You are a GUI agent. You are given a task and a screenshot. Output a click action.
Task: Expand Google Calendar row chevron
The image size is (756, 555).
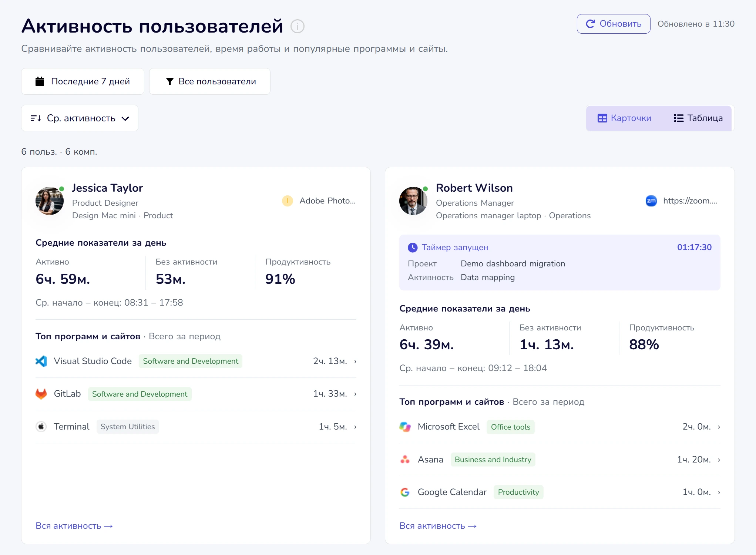(x=719, y=492)
